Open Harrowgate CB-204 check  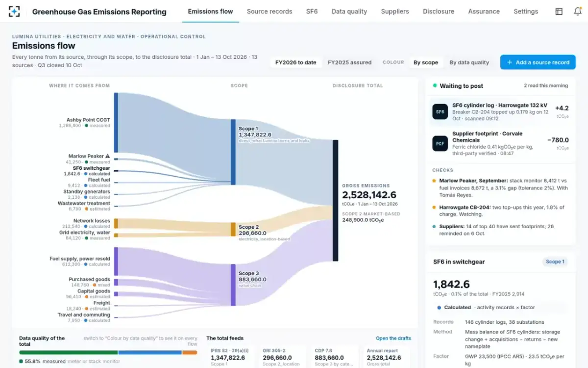click(500, 210)
